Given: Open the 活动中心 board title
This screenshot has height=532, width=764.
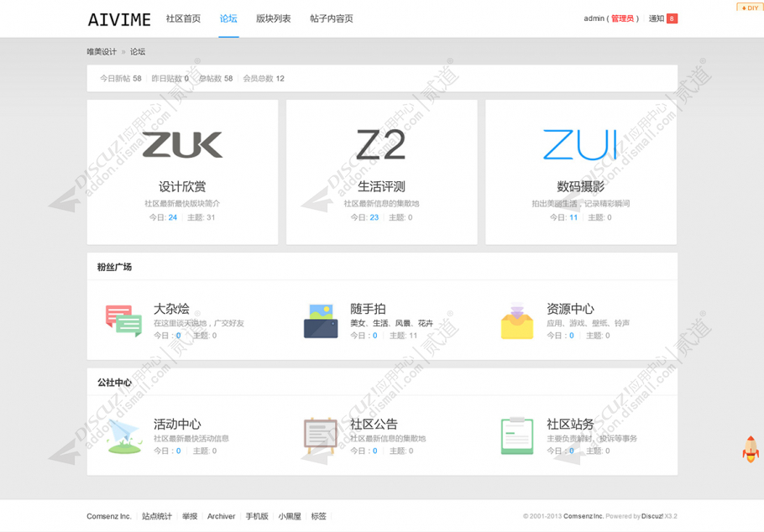Looking at the screenshot, I should 177,424.
